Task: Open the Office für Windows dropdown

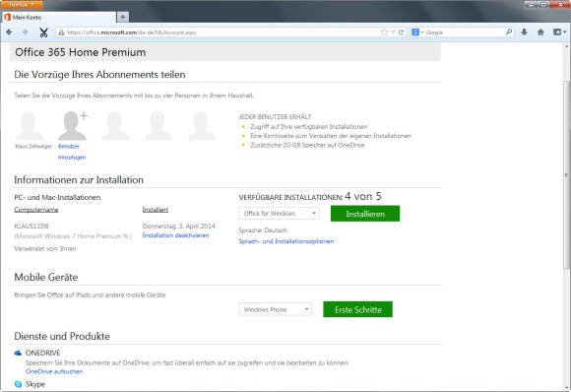Action: pyautogui.click(x=279, y=213)
